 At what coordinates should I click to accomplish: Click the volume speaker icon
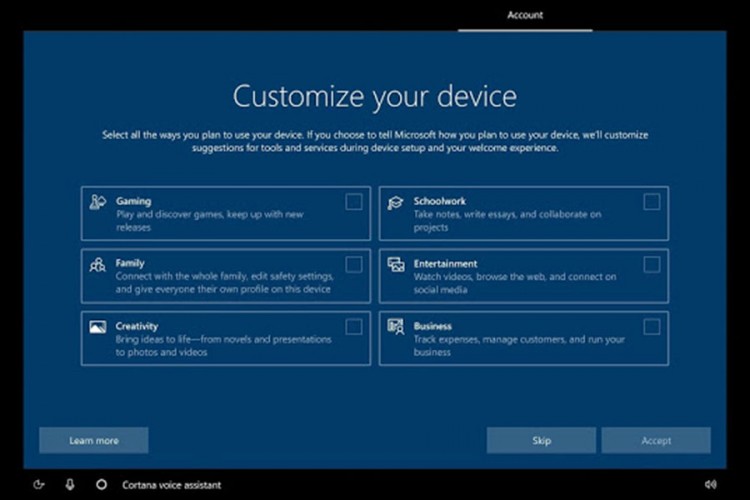(711, 485)
